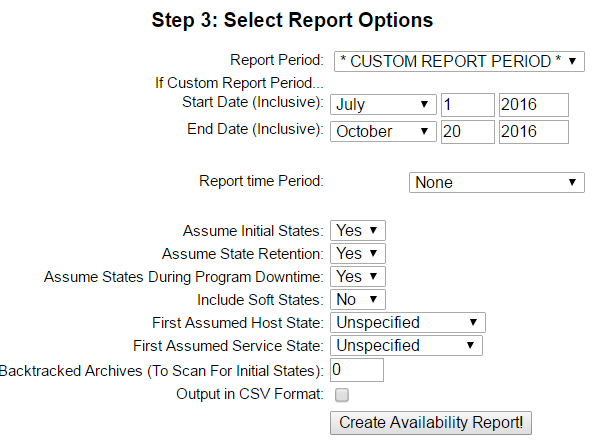Open the Assume Initial States dropdown
The width and height of the screenshot is (613, 441).
tap(357, 230)
